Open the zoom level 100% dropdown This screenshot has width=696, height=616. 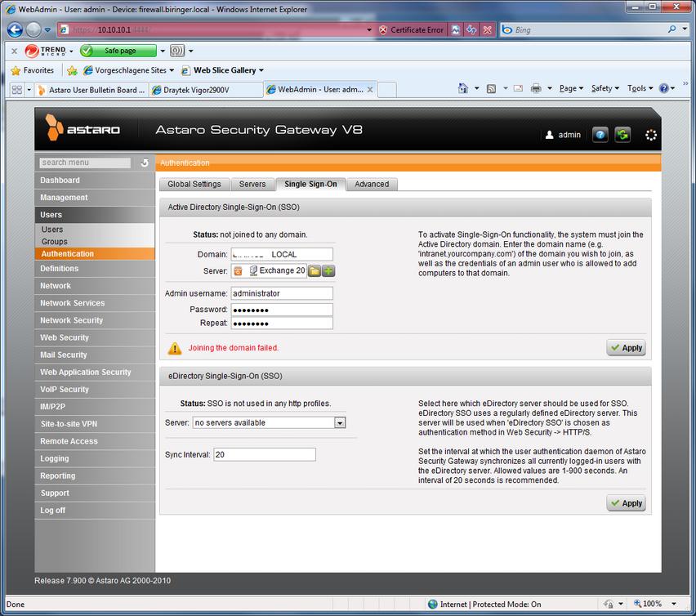pos(674,604)
